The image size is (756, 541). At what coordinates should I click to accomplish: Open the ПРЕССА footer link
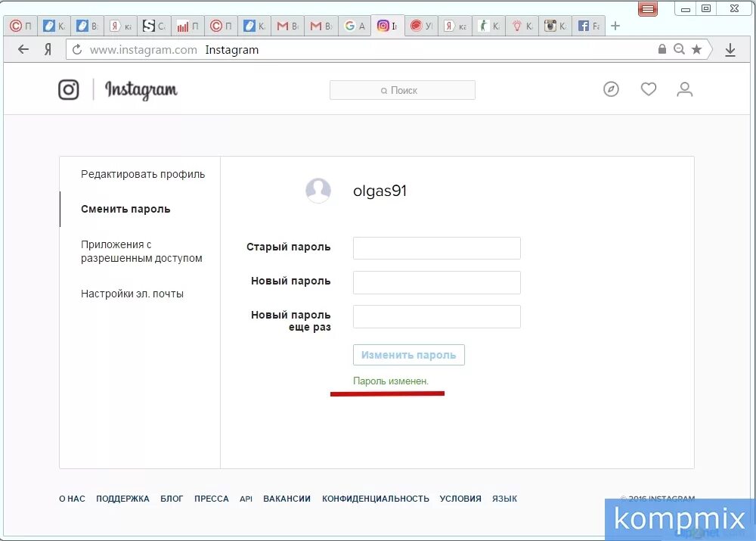211,499
